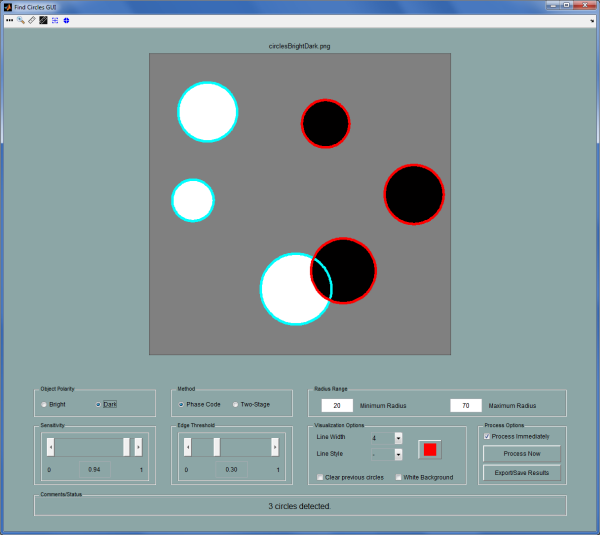
Task: Click the Export/Save Results button
Action: tap(521, 472)
